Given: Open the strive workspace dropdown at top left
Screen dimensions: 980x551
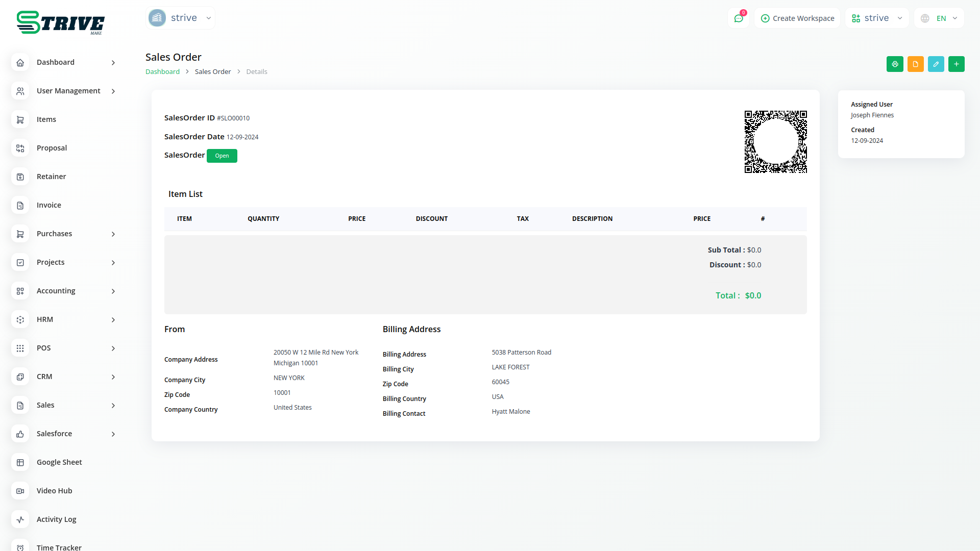Looking at the screenshot, I should point(180,18).
